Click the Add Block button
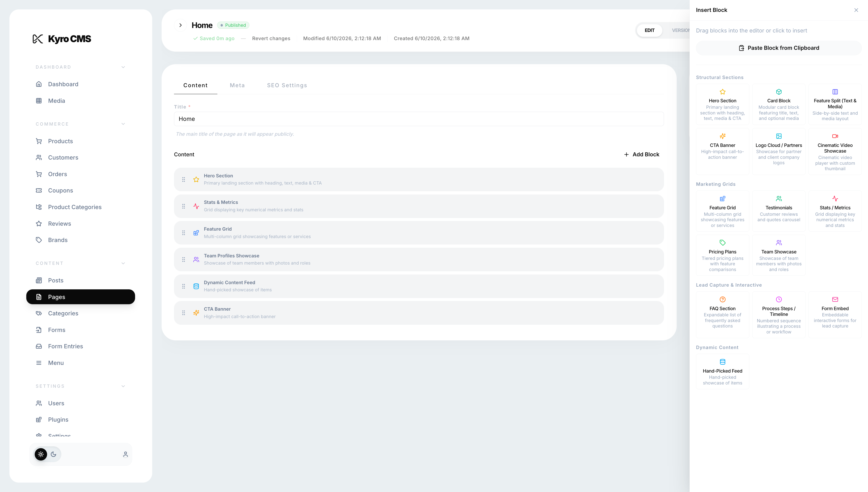 click(641, 154)
